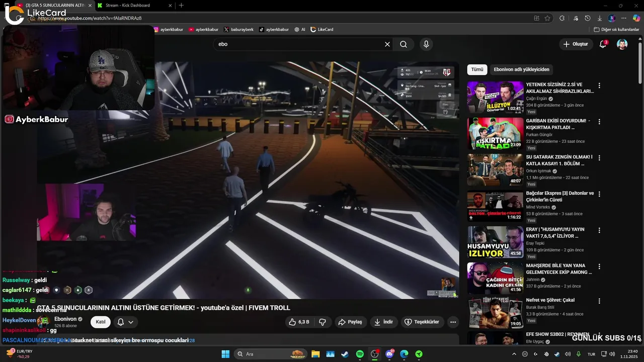The image size is (644, 362).
Task: Open options for Gariban Ekibi Doyurdum video
Action: pyautogui.click(x=599, y=122)
